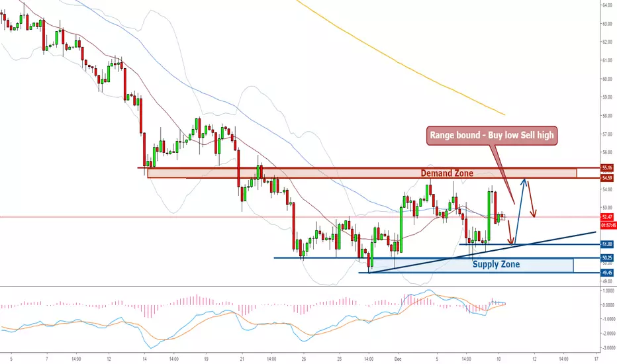
Task: Click the 50.25 blue price tag
Action: coord(607,258)
